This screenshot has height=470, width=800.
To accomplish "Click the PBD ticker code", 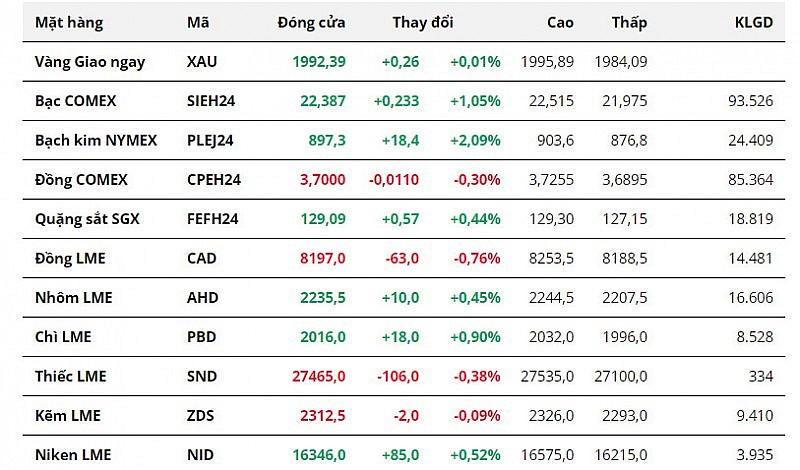I will (x=200, y=337).
